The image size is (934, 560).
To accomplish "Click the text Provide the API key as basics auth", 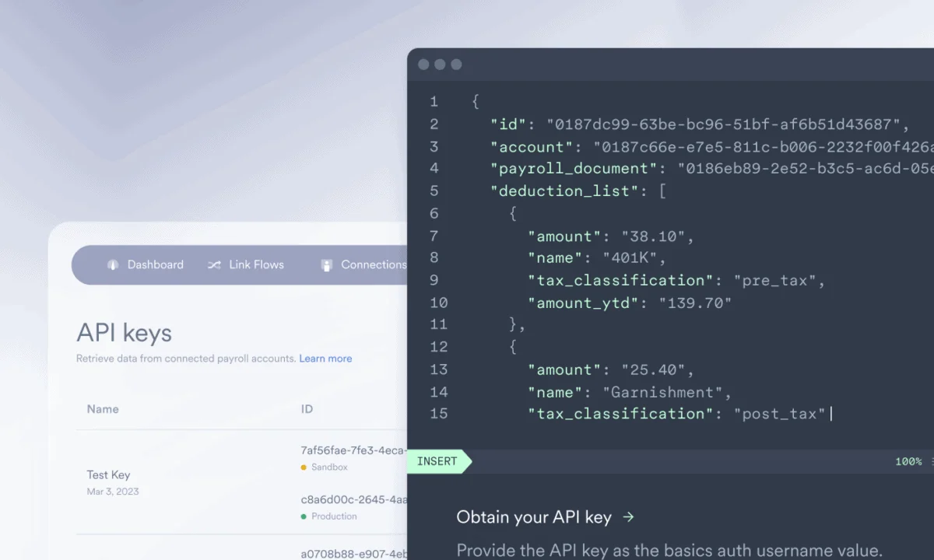I will pos(669,551).
